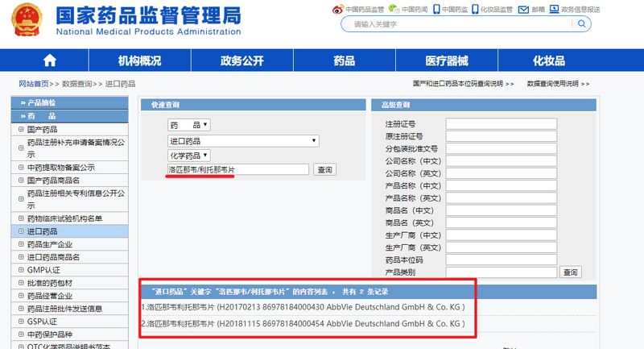This screenshot has width=644, height=349.
Task: Open the 邮箱 envelope icon
Action: 524,10
